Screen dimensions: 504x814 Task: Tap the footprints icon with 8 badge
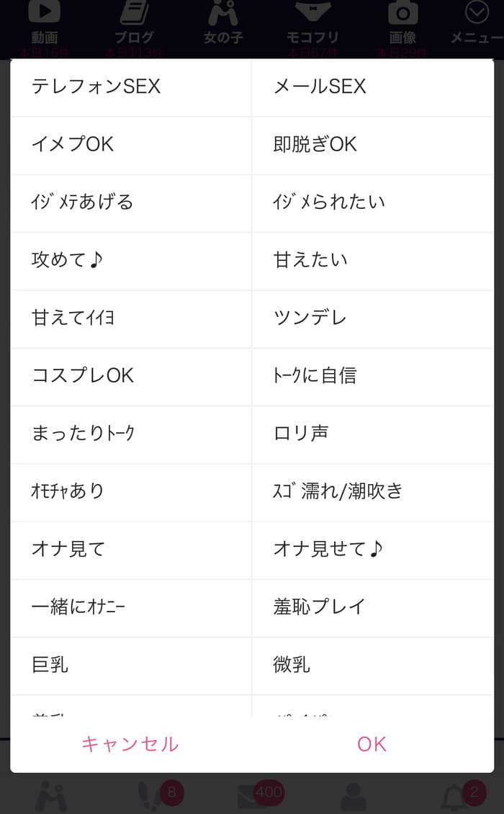coord(153,795)
